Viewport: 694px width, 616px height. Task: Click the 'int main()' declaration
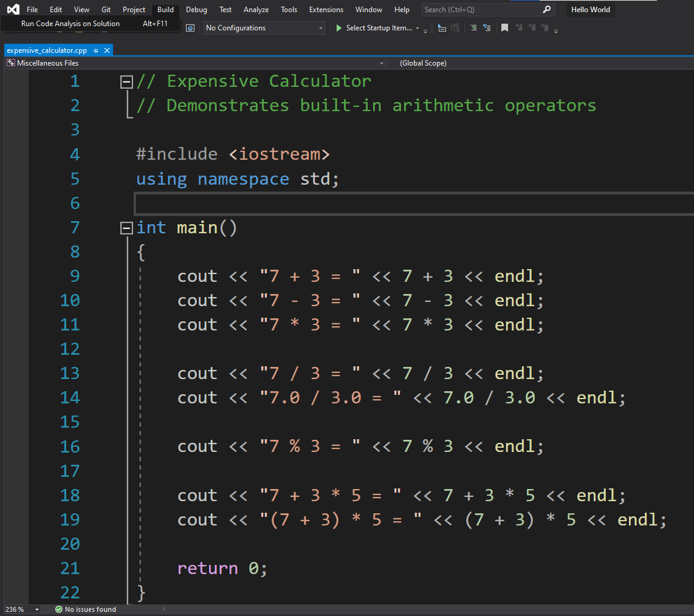point(187,228)
